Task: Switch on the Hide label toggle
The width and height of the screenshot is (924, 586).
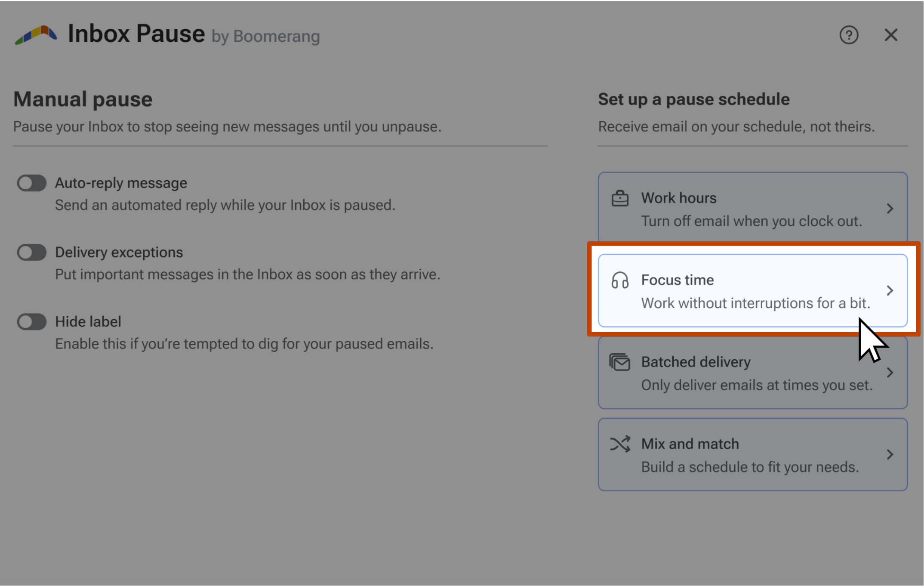Action: [32, 322]
